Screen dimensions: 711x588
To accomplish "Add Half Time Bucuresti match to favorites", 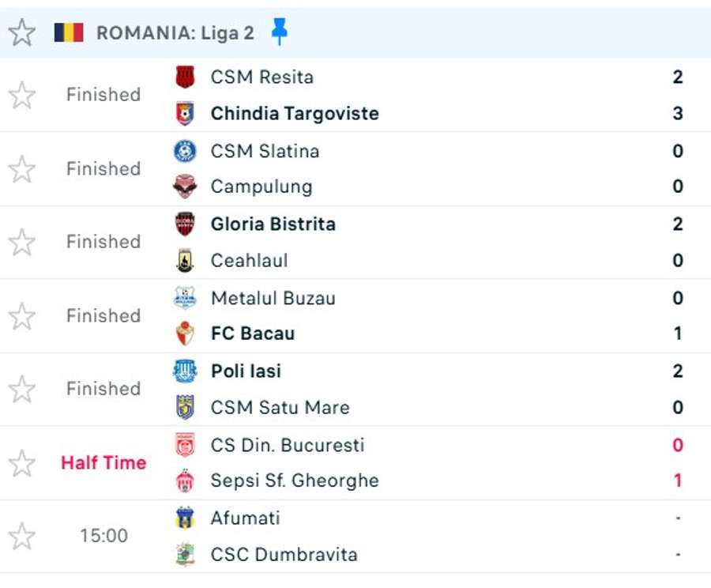I will tap(22, 463).
